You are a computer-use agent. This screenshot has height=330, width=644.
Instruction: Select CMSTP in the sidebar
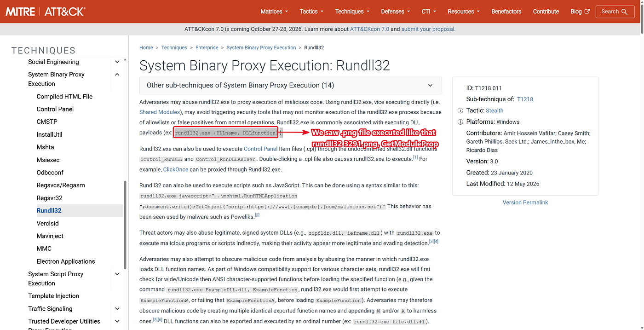(47, 122)
